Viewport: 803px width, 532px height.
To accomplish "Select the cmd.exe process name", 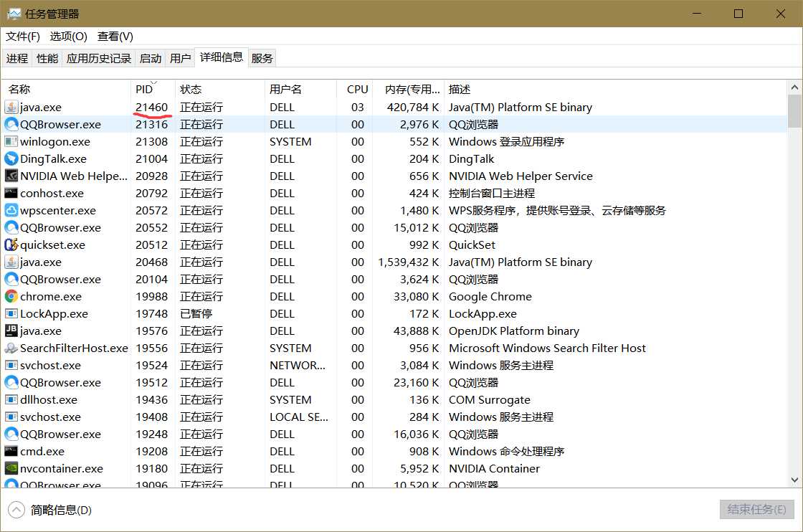I will point(42,451).
